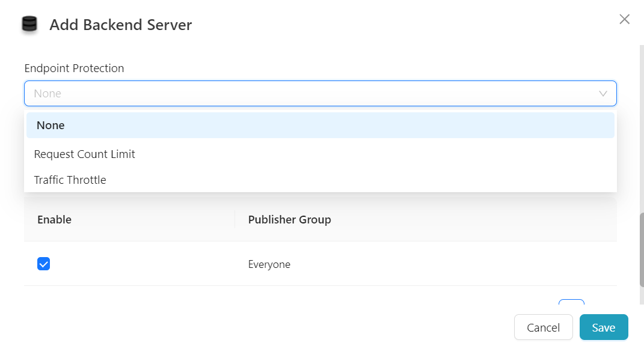The image size is (644, 352).
Task: Click the Publisher Group column header
Action: coord(289,220)
